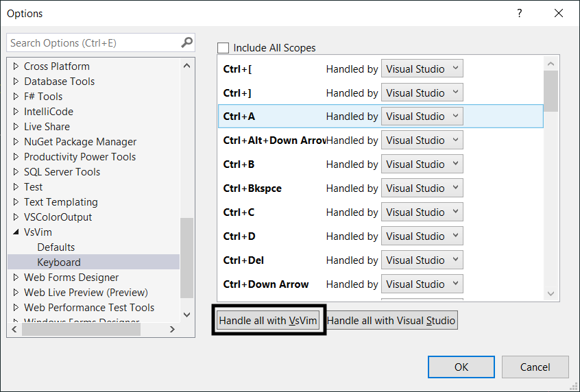This screenshot has height=392, width=580.
Task: Expand Web Performance Test Tools arrow
Action: [x=16, y=308]
